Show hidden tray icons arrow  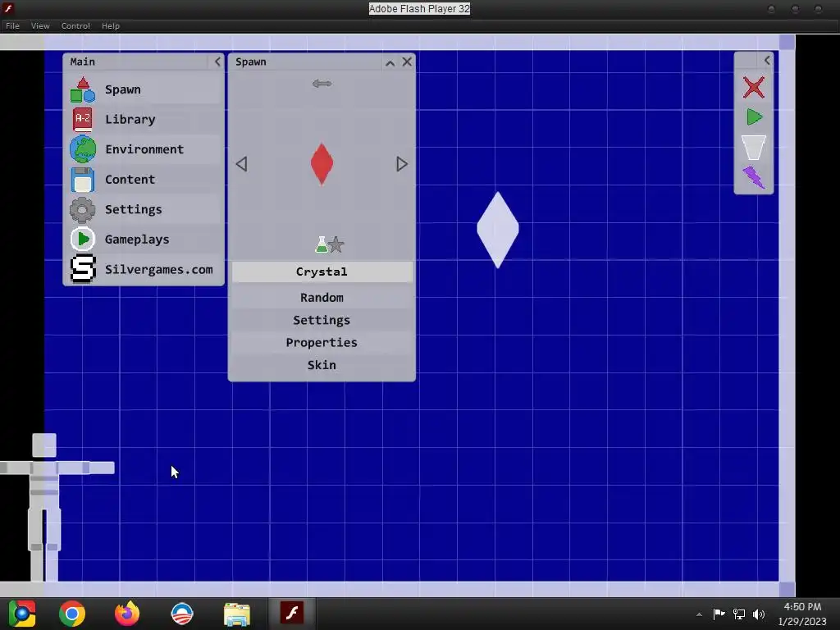pos(699,614)
